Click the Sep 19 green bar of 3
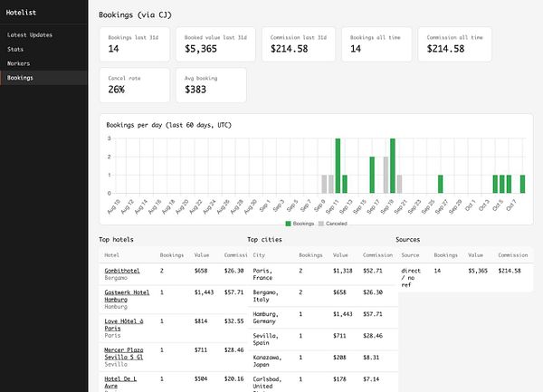Image resolution: width=543 pixels, height=392 pixels. tap(393, 166)
